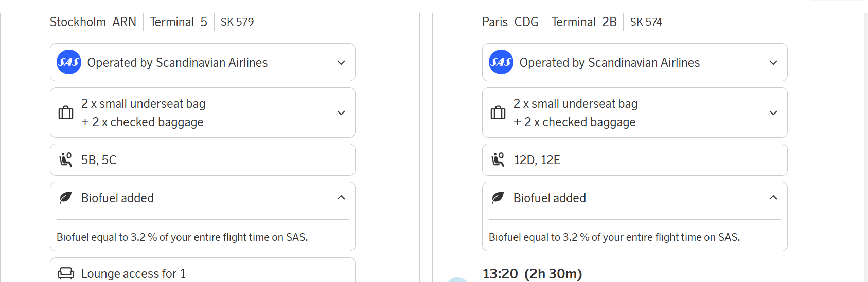Viewport: 868px width, 282px height.
Task: Collapse Biofuel added section on Stockholm flight
Action: (x=341, y=198)
